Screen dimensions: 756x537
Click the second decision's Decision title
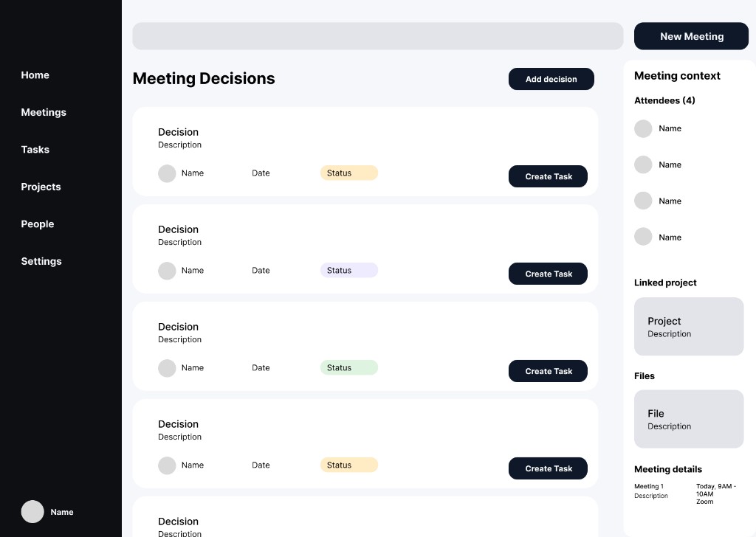click(x=179, y=229)
